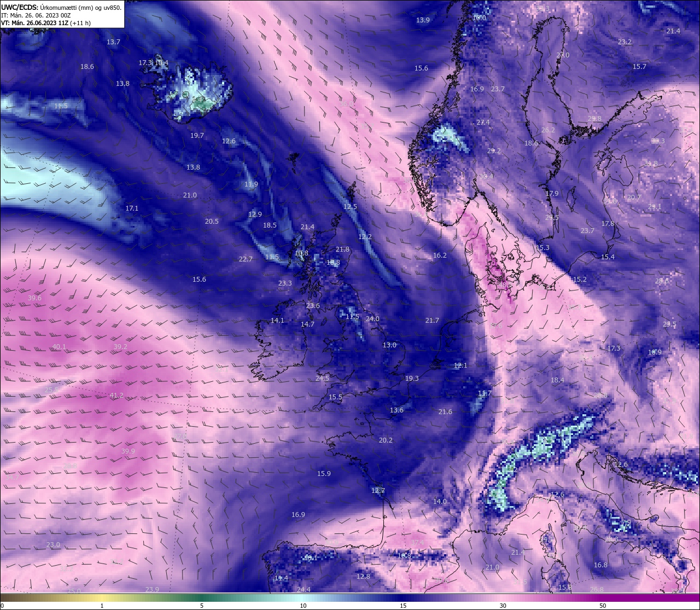Image resolution: width=700 pixels, height=610 pixels.
Task: Select the 27.0 value label
Action: (563, 55)
